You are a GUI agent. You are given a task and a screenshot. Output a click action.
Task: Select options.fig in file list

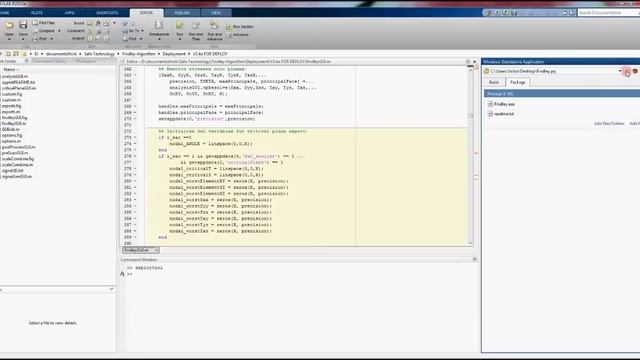pos(11,136)
